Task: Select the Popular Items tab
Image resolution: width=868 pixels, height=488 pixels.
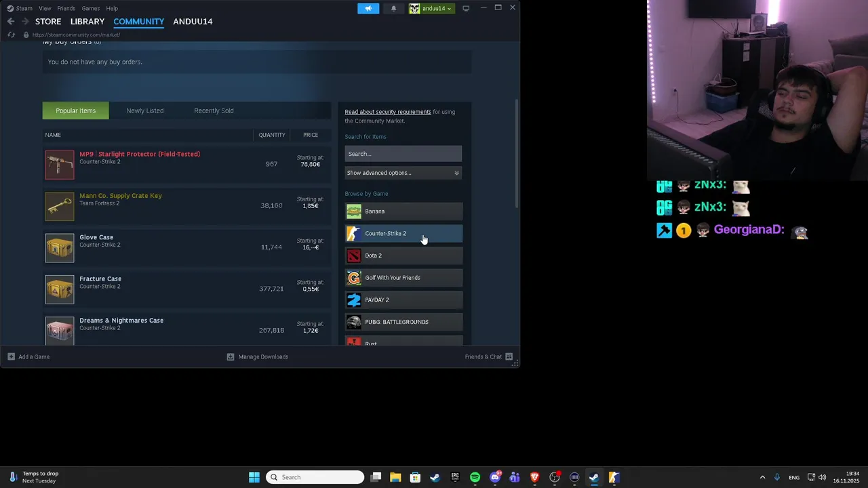Action: (75, 110)
